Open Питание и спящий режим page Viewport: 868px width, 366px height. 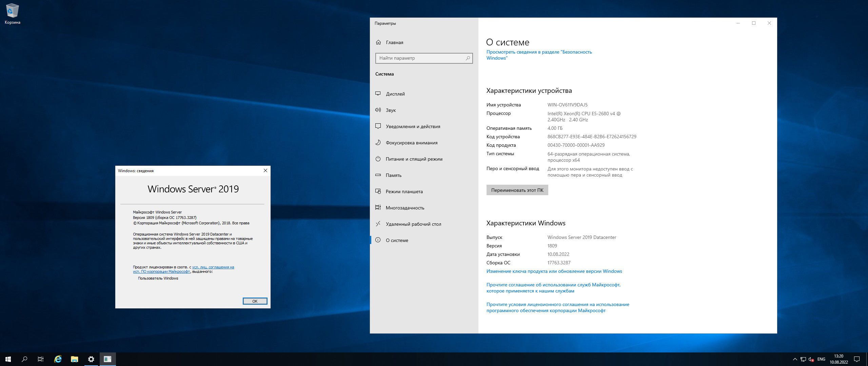[424, 159]
